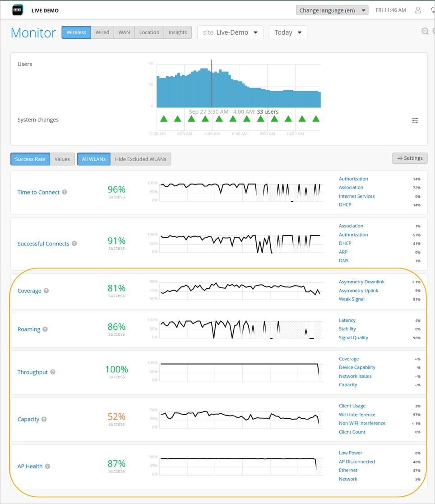The height and width of the screenshot is (504, 435).
Task: Click help icon next to Throughput
Action: (53, 372)
